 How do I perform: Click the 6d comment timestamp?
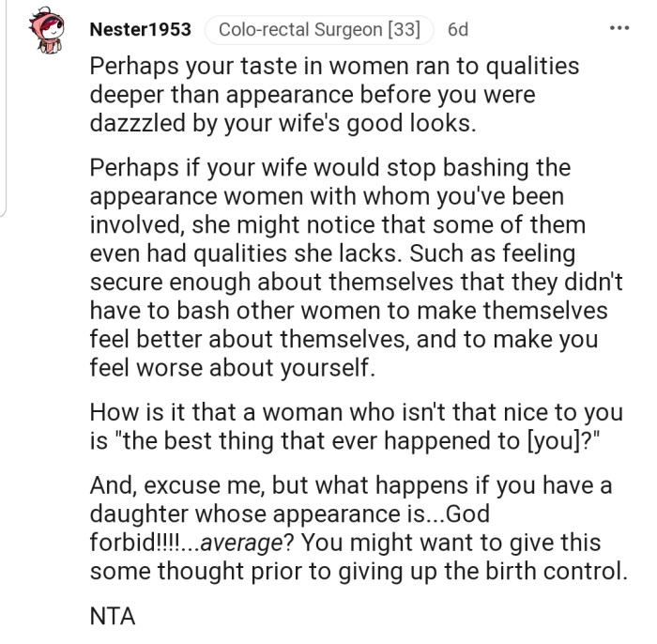(x=458, y=30)
